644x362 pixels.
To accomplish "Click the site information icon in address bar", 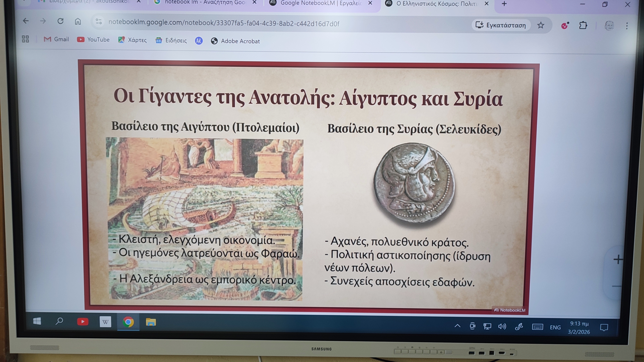I will click(99, 22).
